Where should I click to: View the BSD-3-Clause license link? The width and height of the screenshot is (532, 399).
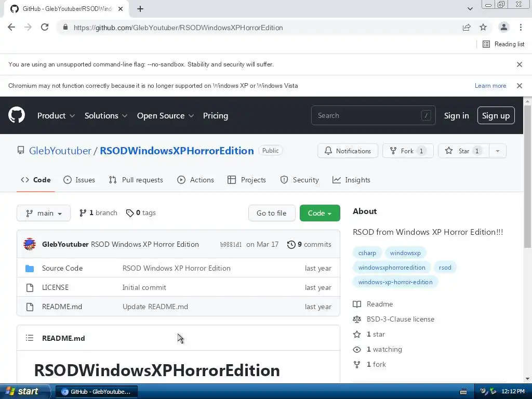pyautogui.click(x=394, y=319)
